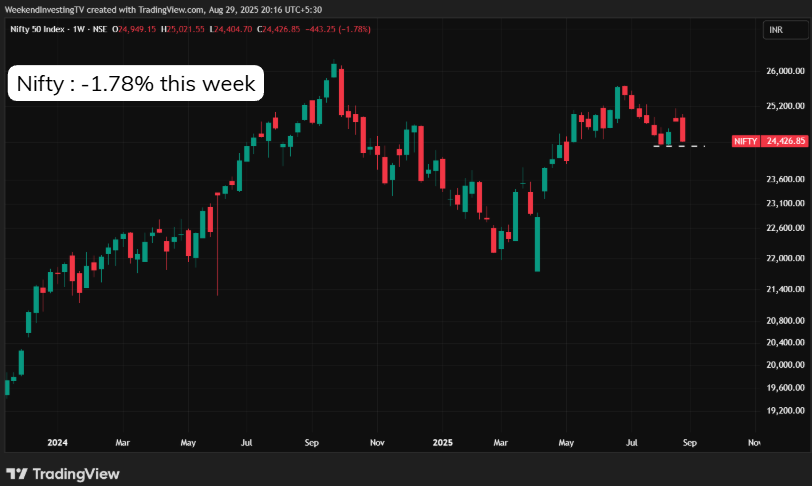Click the 23,100.00 price axis label
Image resolution: width=812 pixels, height=486 pixels.
[785, 203]
